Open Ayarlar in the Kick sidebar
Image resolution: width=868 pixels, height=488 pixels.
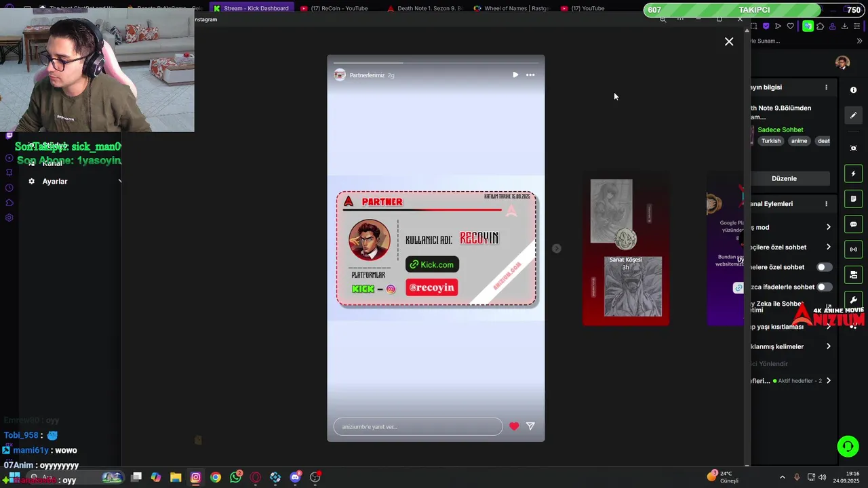click(54, 182)
